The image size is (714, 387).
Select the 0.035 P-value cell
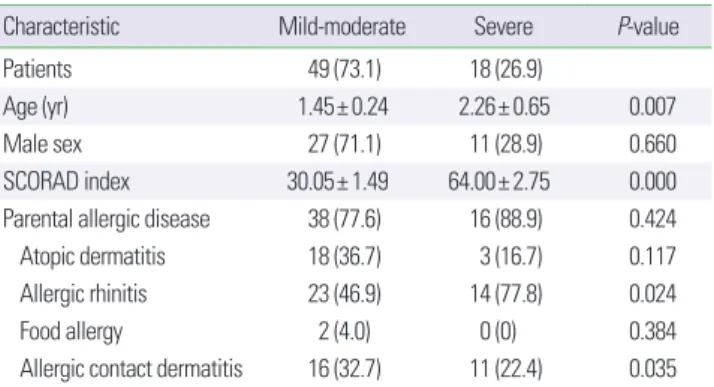[653, 368]
